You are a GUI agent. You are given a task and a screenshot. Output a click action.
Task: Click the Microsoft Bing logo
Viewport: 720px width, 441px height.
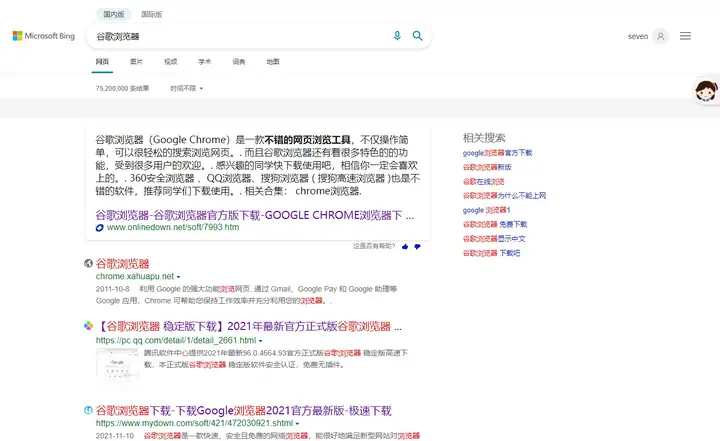[44, 36]
